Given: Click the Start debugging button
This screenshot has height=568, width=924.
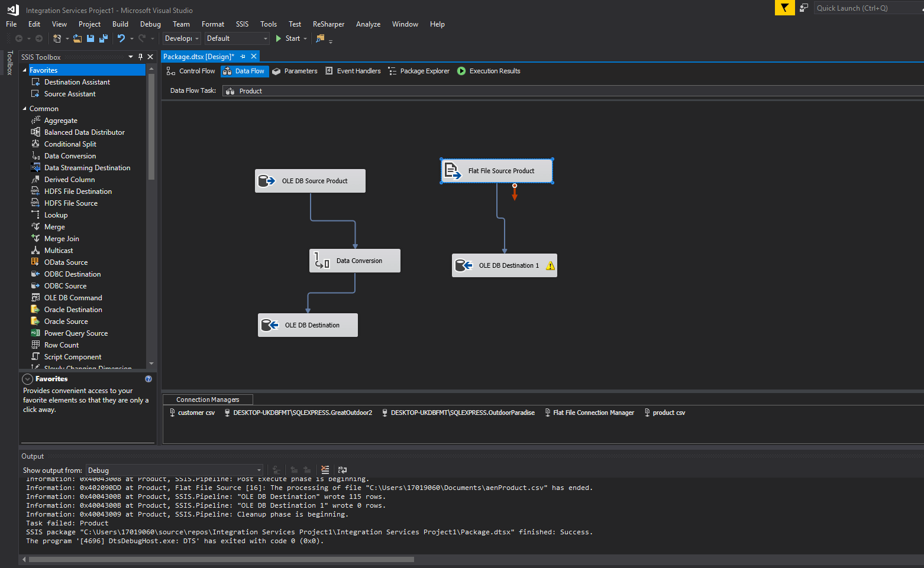Looking at the screenshot, I should (x=289, y=38).
